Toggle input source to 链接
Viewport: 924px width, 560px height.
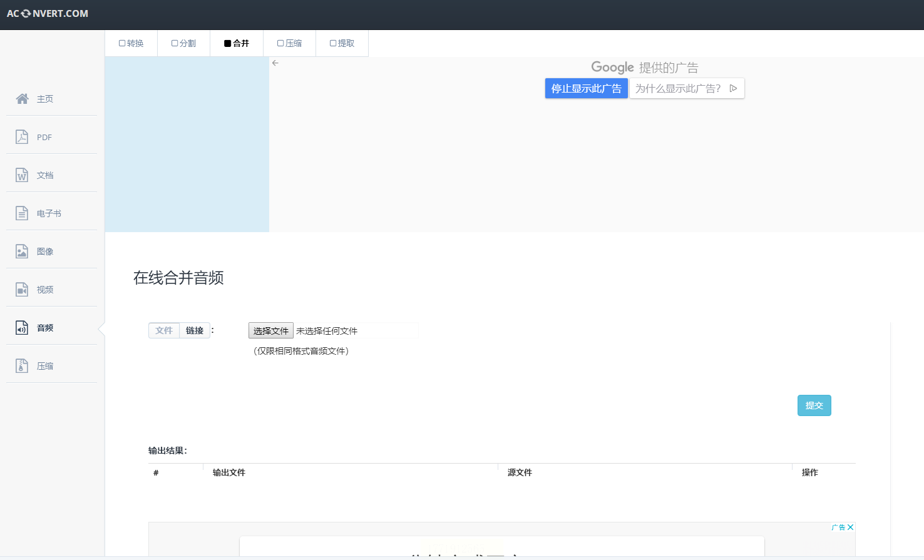pos(195,330)
